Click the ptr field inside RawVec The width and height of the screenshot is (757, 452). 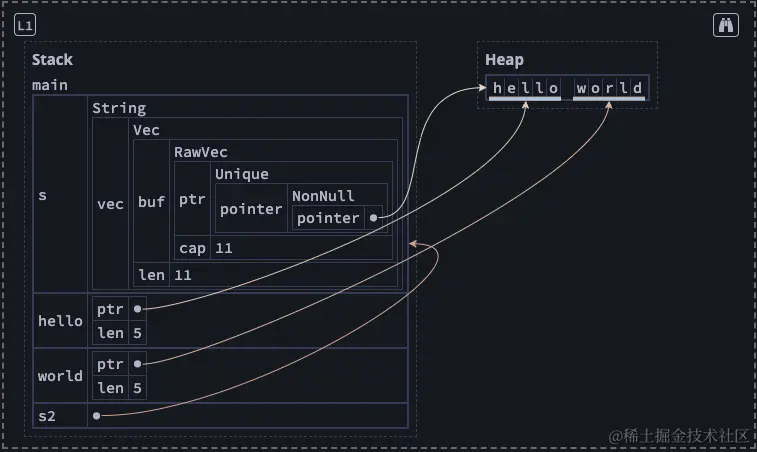[x=192, y=199]
